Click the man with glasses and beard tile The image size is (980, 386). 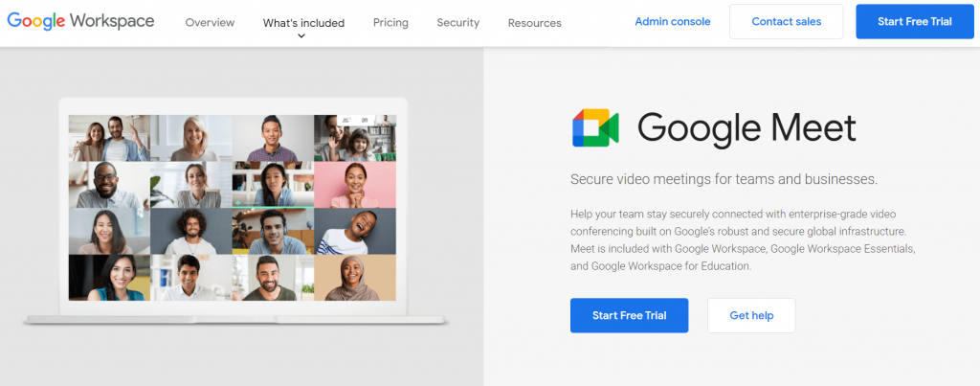109,185
